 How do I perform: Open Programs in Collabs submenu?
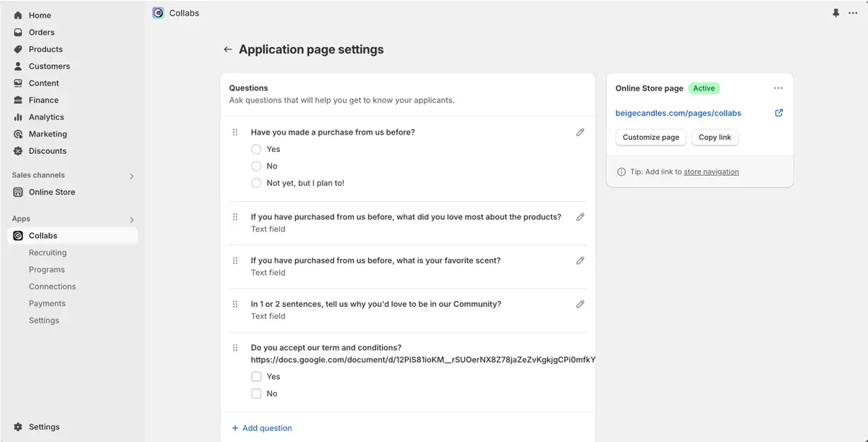click(47, 270)
